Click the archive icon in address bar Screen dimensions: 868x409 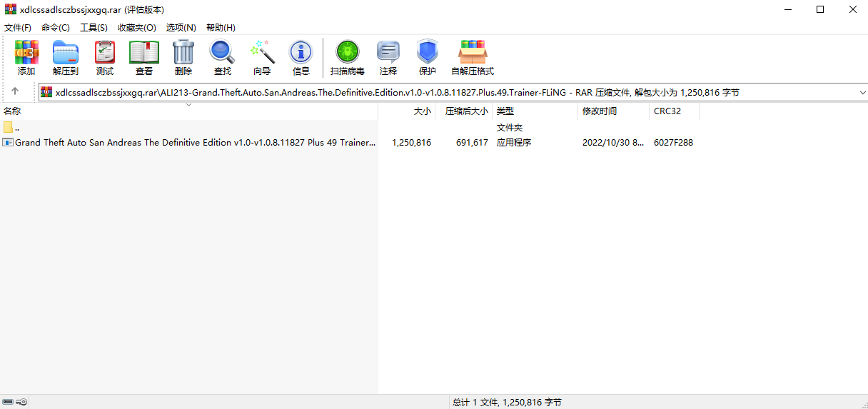pyautogui.click(x=46, y=92)
